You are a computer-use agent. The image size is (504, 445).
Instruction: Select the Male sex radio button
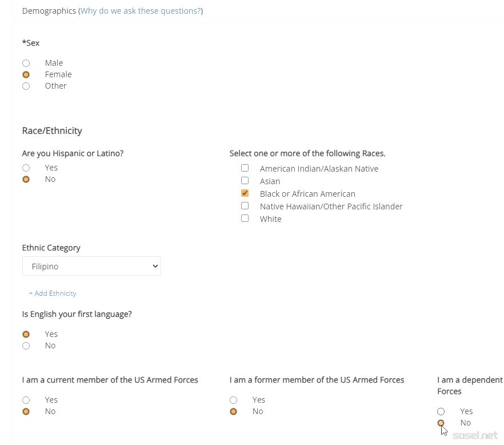pos(26,63)
